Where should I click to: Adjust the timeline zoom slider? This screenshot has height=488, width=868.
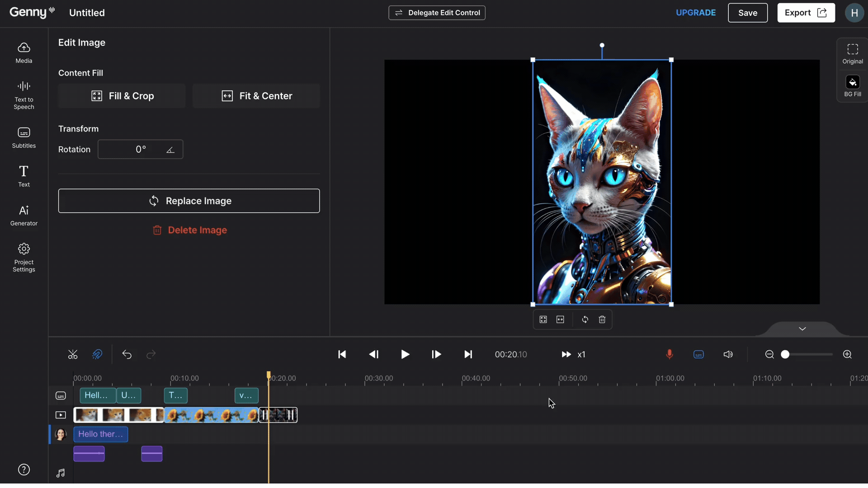tap(785, 355)
